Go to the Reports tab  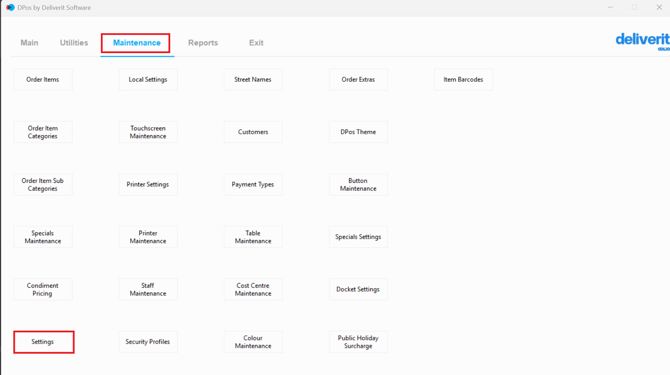pyautogui.click(x=203, y=43)
